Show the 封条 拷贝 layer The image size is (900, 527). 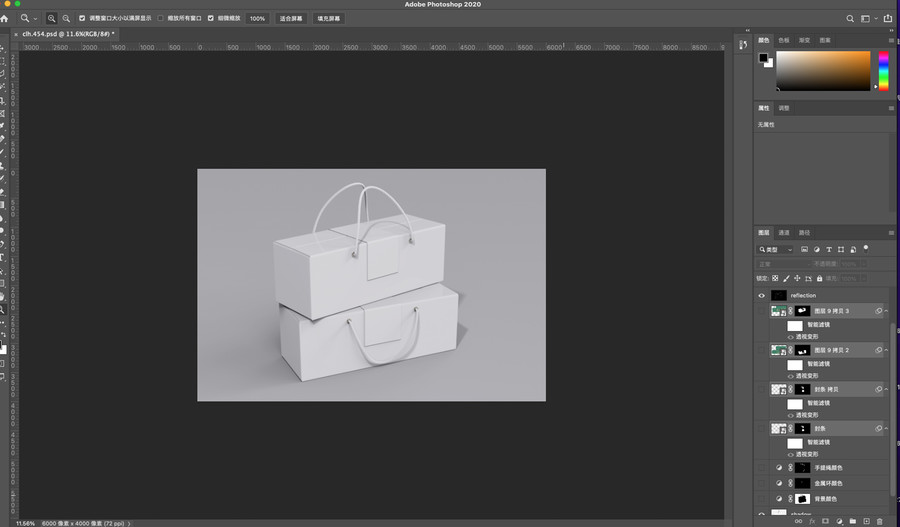click(762, 389)
